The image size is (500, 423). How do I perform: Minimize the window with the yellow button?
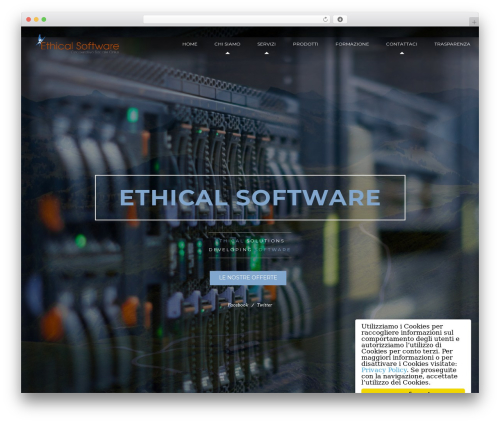tap(36, 19)
